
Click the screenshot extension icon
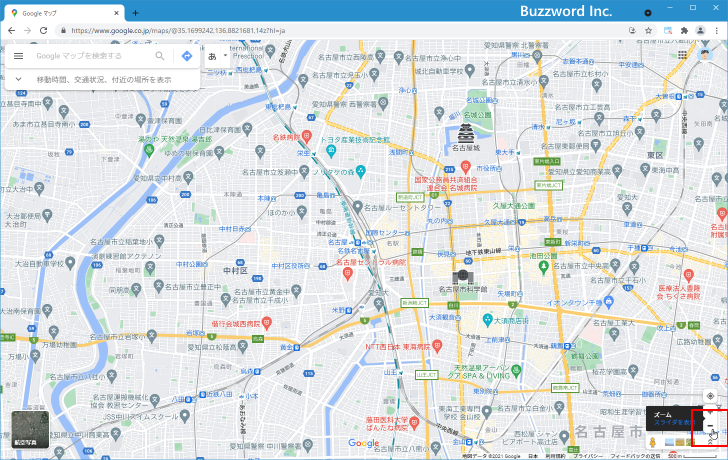668,31
